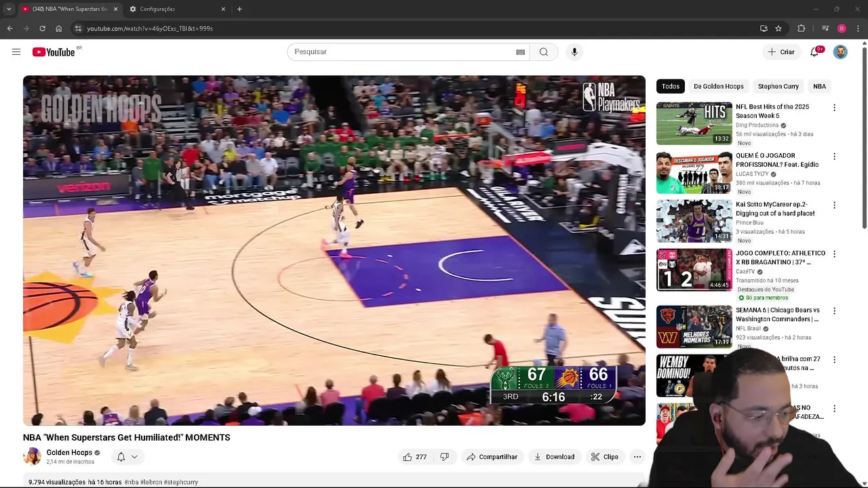Create a clip with Clipe button
Viewport: 868px width, 488px height.
[604, 457]
